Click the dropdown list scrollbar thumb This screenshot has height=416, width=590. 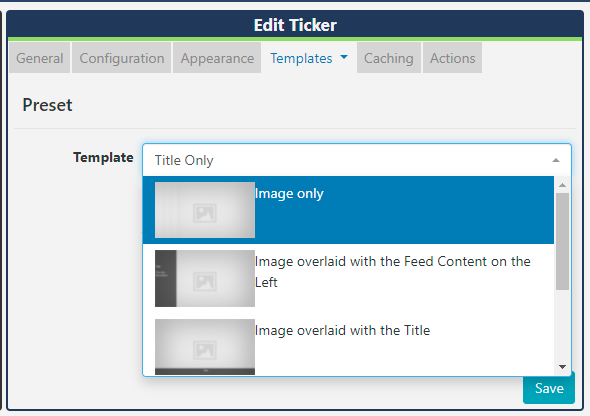[x=563, y=241]
